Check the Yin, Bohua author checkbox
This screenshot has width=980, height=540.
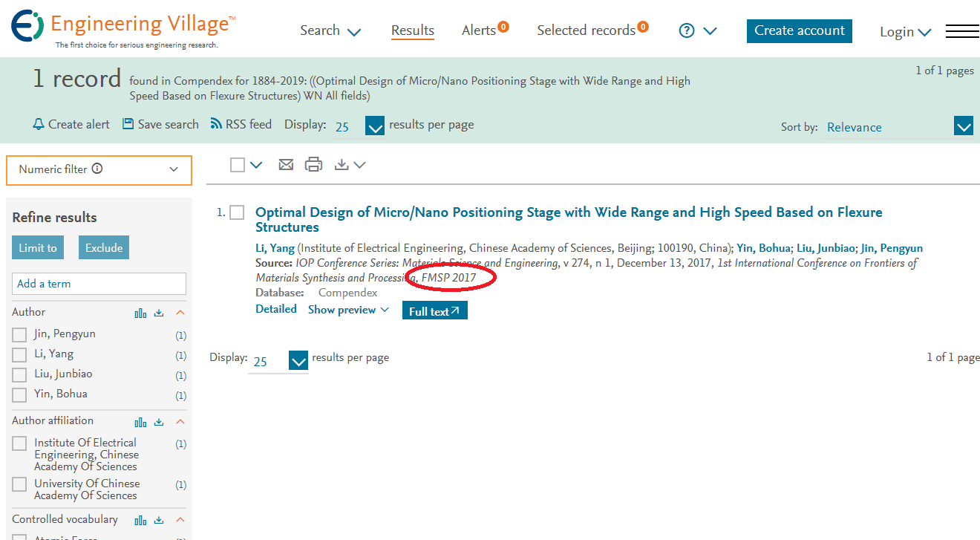[x=19, y=395]
